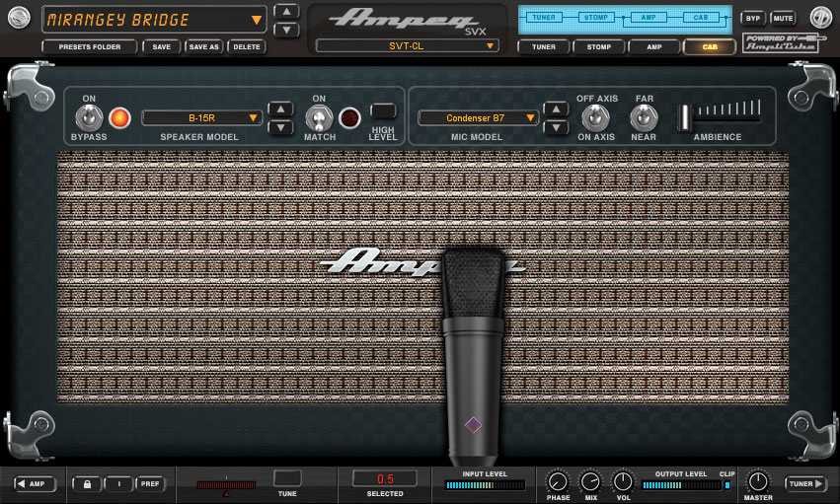Switch to the Stomp tab
The image size is (840, 504).
599,47
